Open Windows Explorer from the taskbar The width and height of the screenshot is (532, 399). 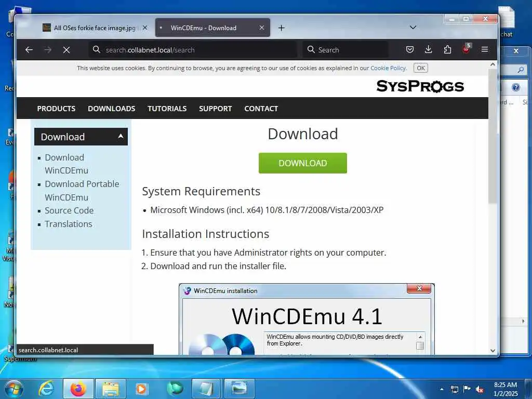(x=111, y=389)
